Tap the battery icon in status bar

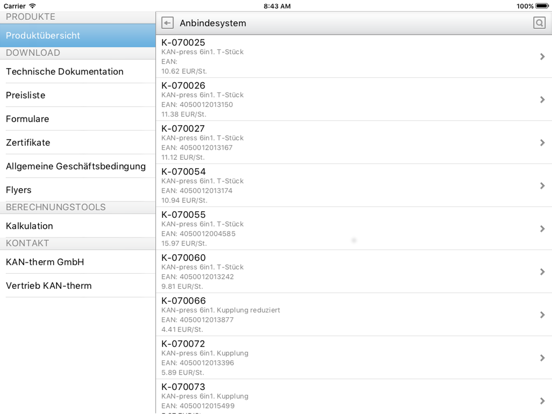click(x=542, y=6)
